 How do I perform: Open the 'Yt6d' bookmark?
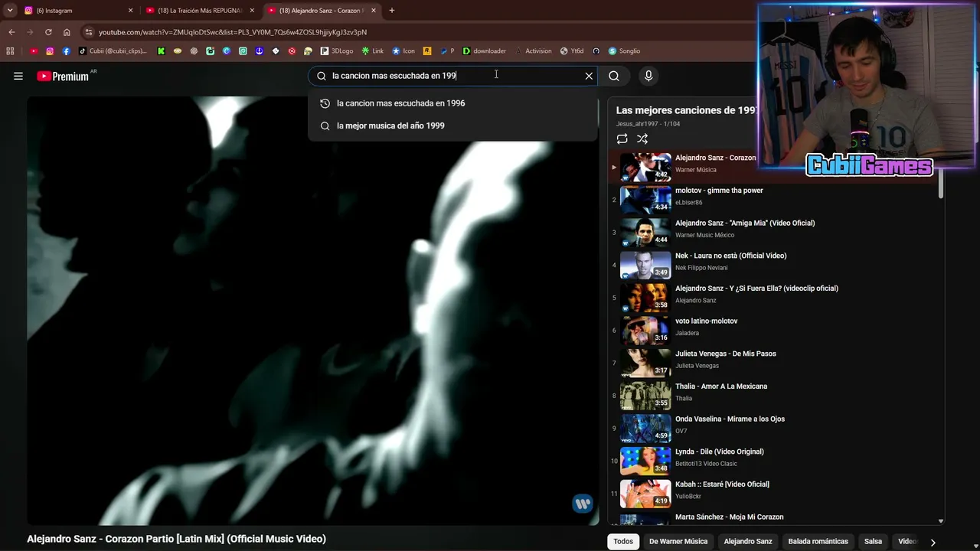click(x=572, y=51)
